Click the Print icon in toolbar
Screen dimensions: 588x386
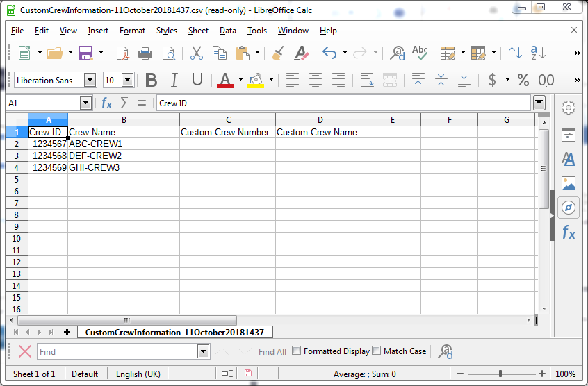pos(145,53)
